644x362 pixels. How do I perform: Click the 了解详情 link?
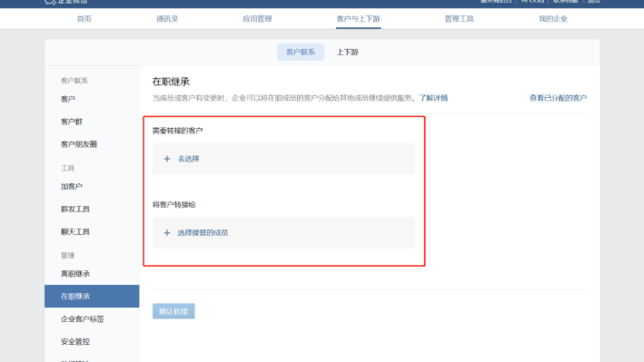point(433,98)
